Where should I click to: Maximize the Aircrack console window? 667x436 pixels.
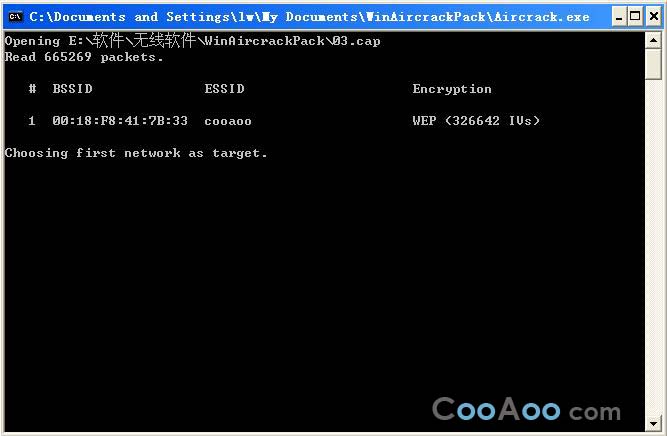click(635, 17)
